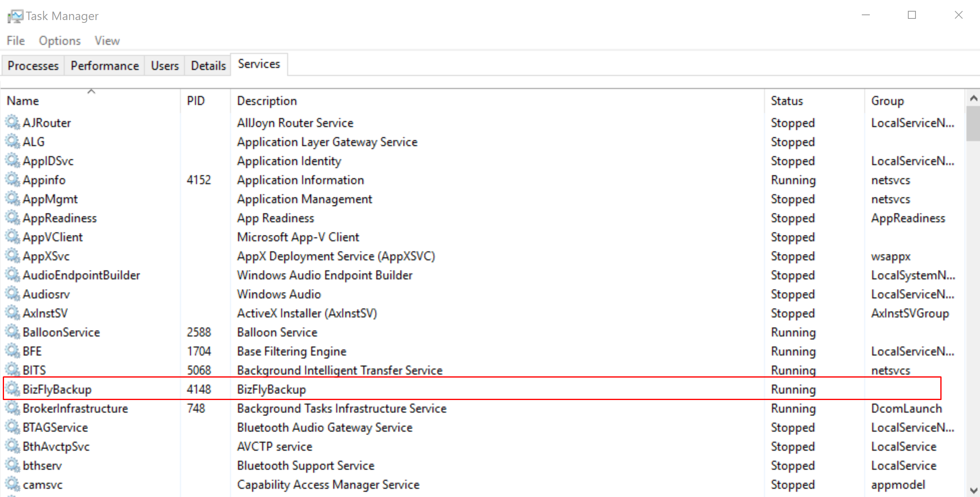
Task: Click the appmodel group cell
Action: point(898,485)
